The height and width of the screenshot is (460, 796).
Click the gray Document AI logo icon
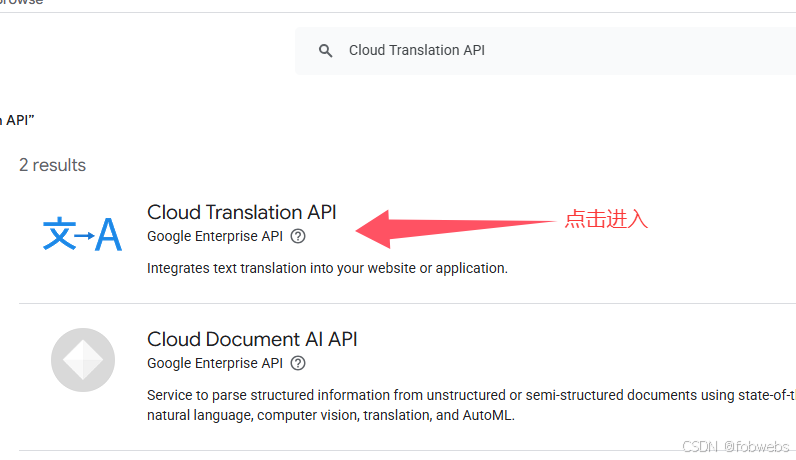(x=83, y=360)
